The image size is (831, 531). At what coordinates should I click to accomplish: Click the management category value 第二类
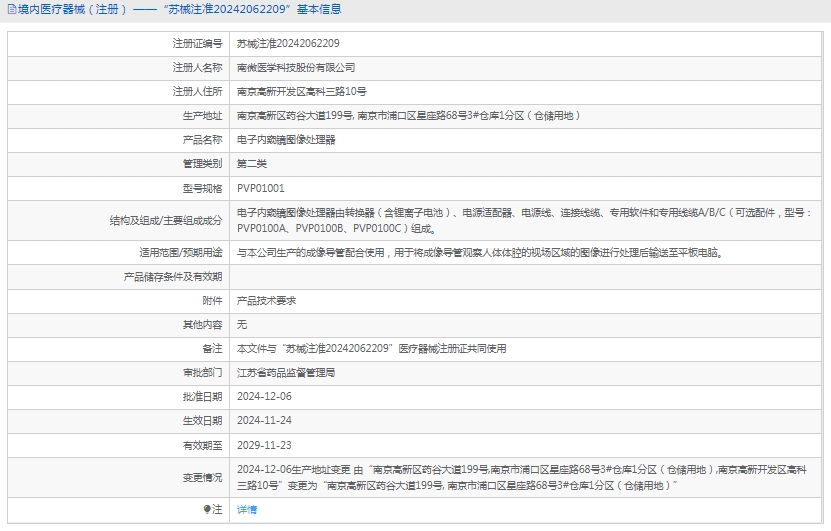tap(252, 164)
